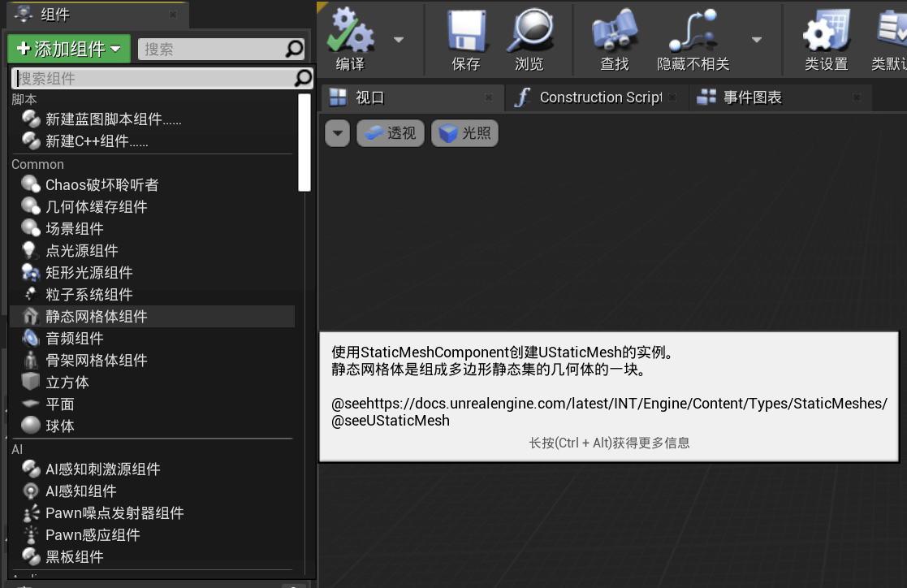
Task: Click the 立方体 cube shape icon
Action: pyautogui.click(x=30, y=382)
